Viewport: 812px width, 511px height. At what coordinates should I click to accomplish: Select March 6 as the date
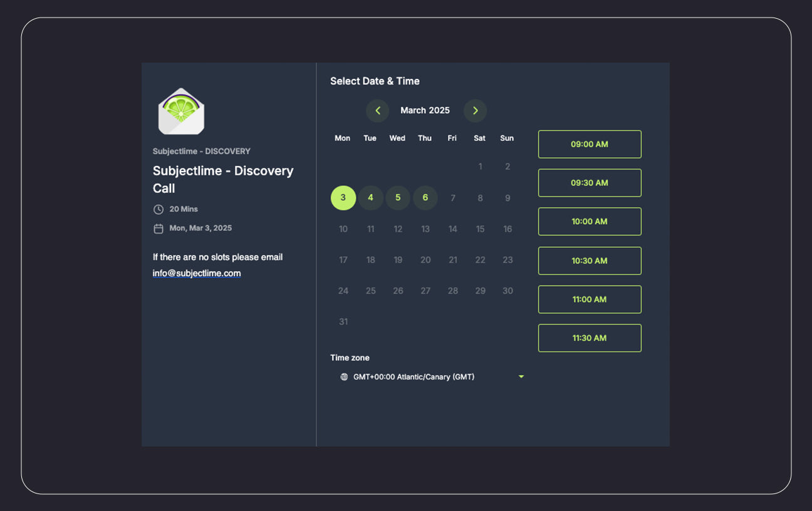425,198
